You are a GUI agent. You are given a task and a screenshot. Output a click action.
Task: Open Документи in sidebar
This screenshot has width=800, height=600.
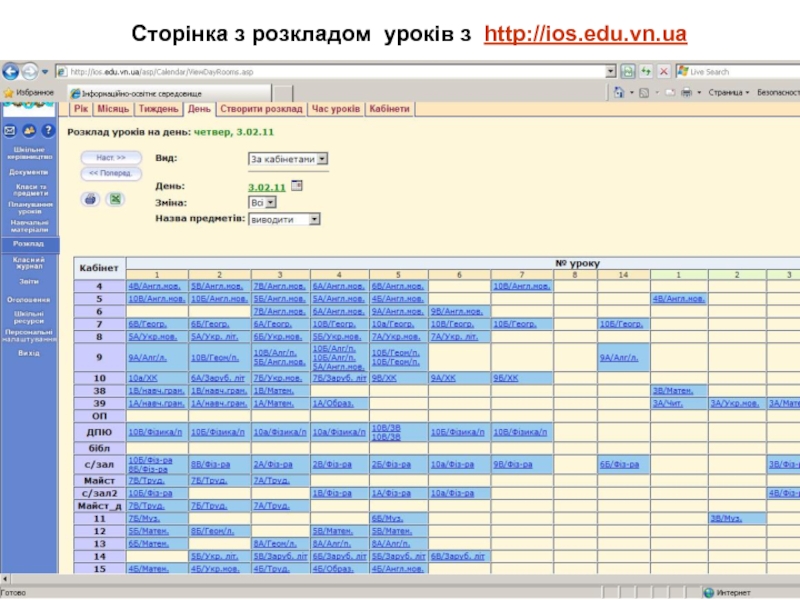(29, 172)
